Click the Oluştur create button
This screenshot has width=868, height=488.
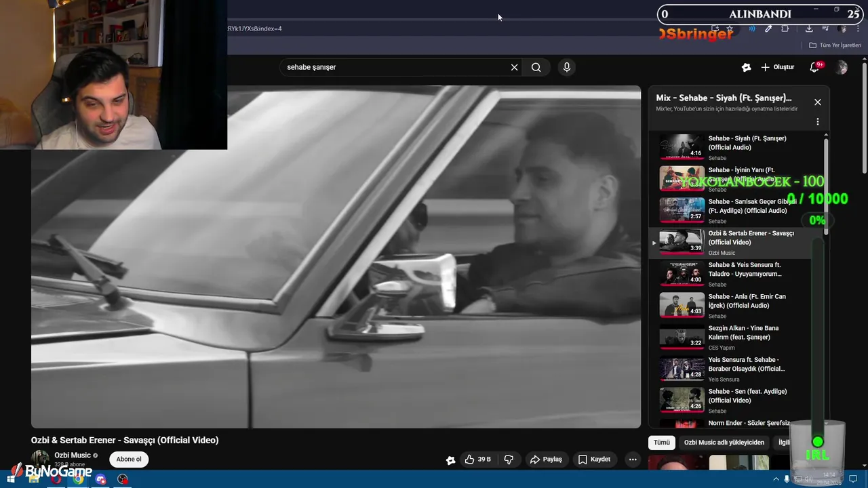[778, 67]
